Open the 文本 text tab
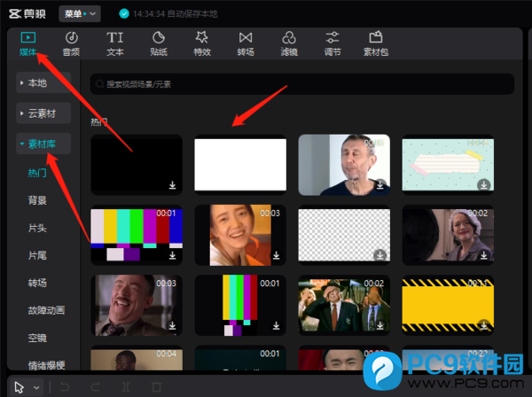Viewport: 532px width, 397px height. point(115,43)
